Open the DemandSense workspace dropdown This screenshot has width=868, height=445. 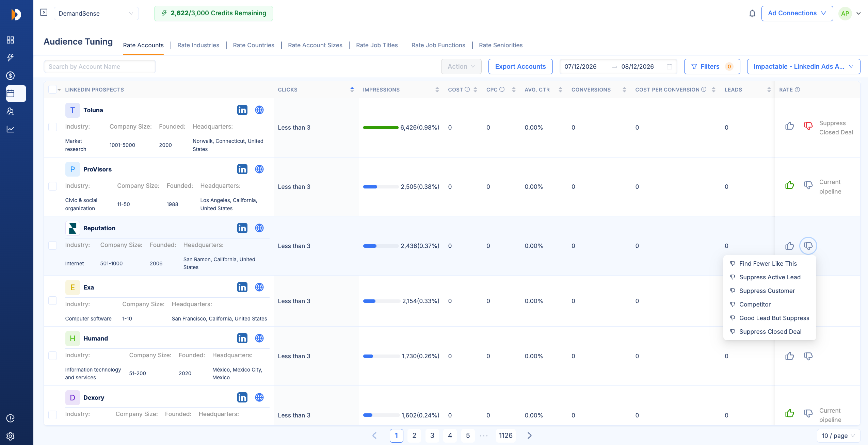pyautogui.click(x=96, y=14)
